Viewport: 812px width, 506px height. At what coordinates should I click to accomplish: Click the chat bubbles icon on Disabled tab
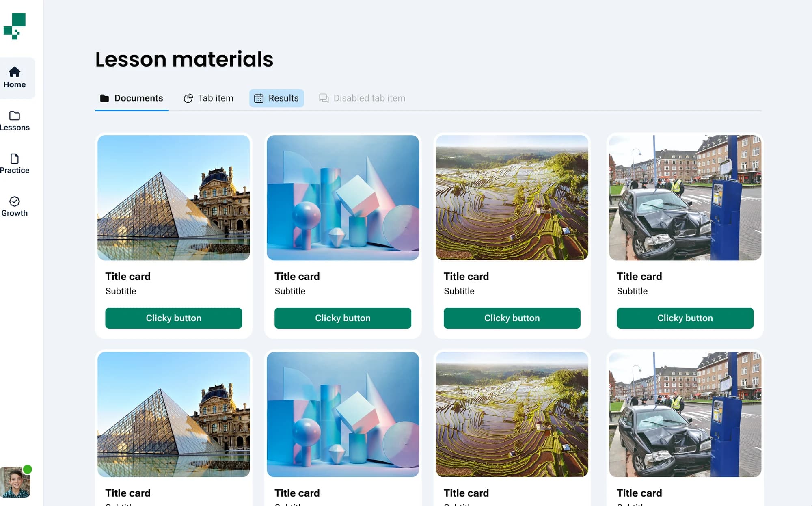coord(324,98)
